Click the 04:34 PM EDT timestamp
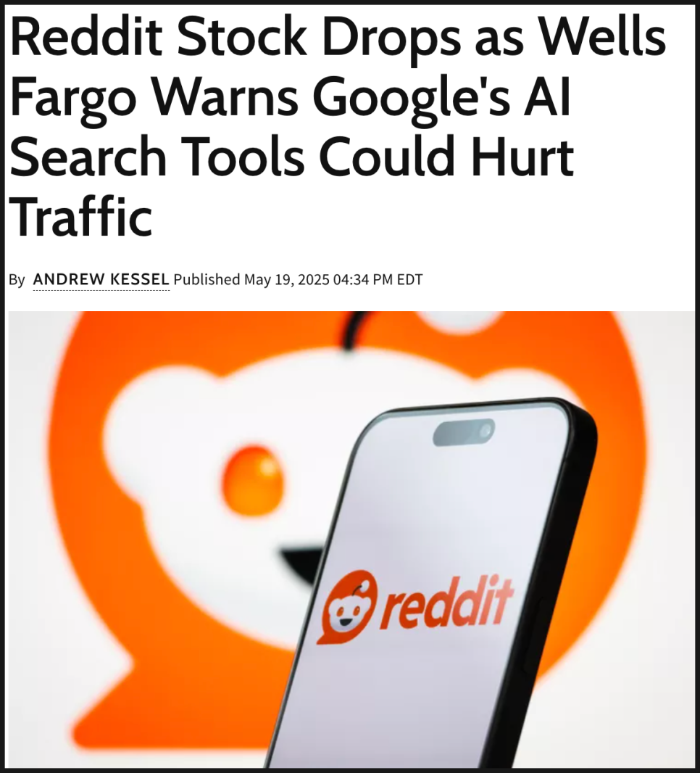Viewport: 700px width, 773px height. tap(378, 280)
